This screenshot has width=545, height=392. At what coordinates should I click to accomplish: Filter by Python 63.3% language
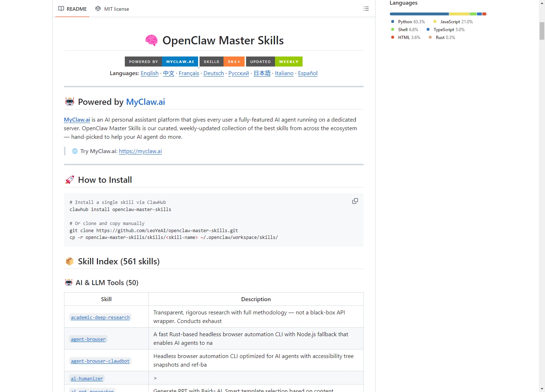408,22
